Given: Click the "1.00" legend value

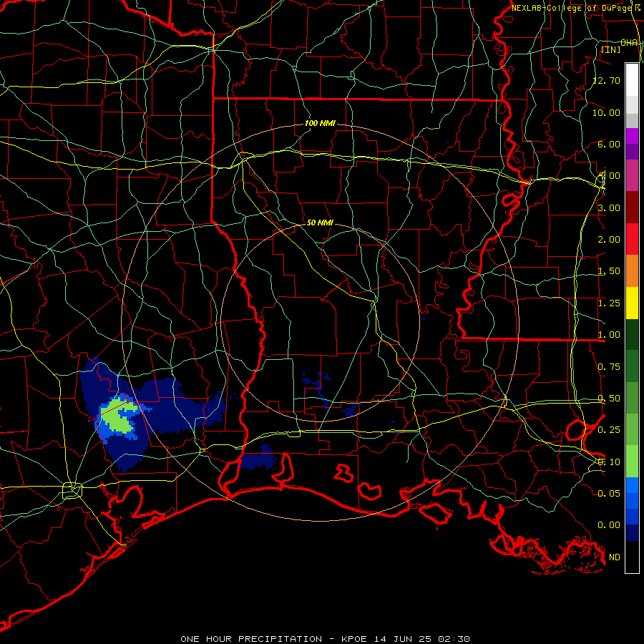Looking at the screenshot, I should click(609, 335).
